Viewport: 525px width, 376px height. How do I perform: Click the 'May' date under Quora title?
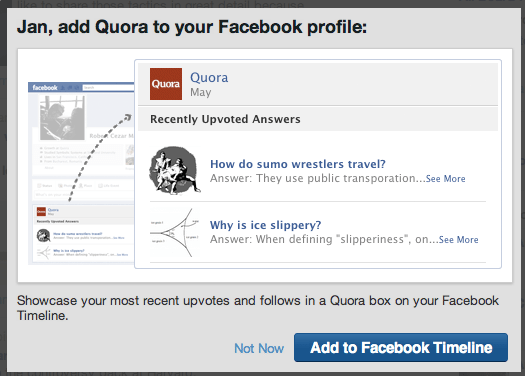201,92
